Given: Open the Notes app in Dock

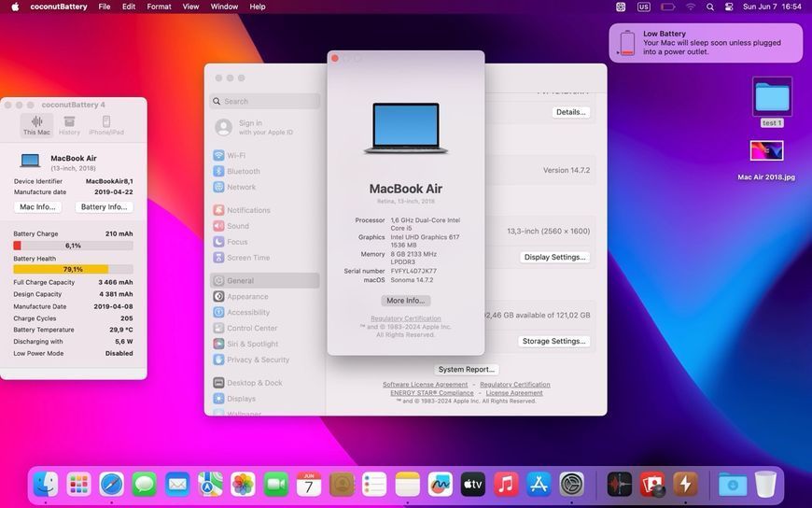Looking at the screenshot, I should [x=408, y=485].
